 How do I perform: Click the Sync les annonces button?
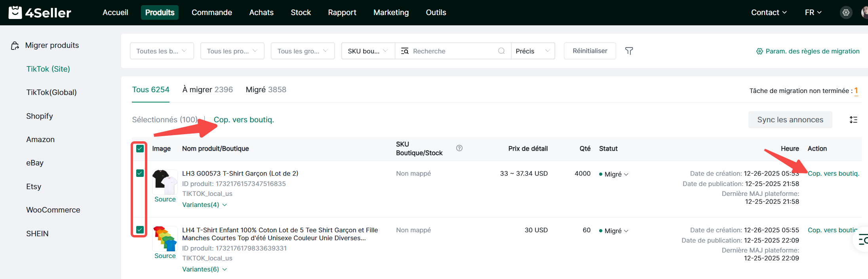click(790, 120)
